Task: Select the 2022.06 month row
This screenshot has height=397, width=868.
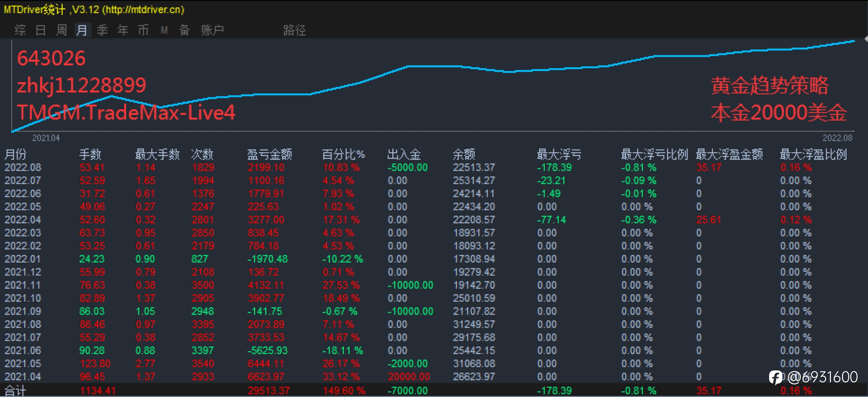Action: tap(434, 194)
